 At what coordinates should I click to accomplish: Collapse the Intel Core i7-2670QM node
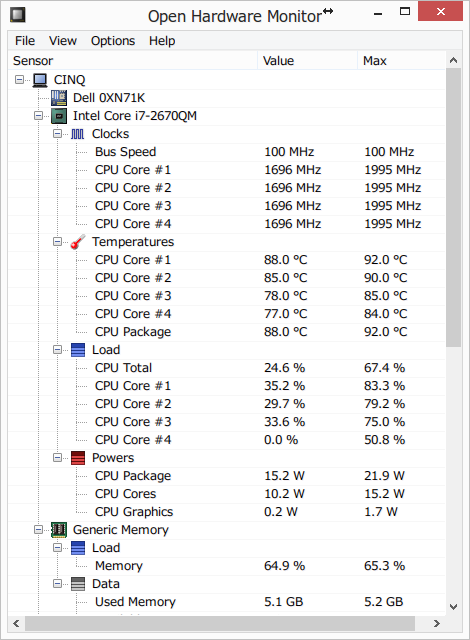(x=38, y=116)
